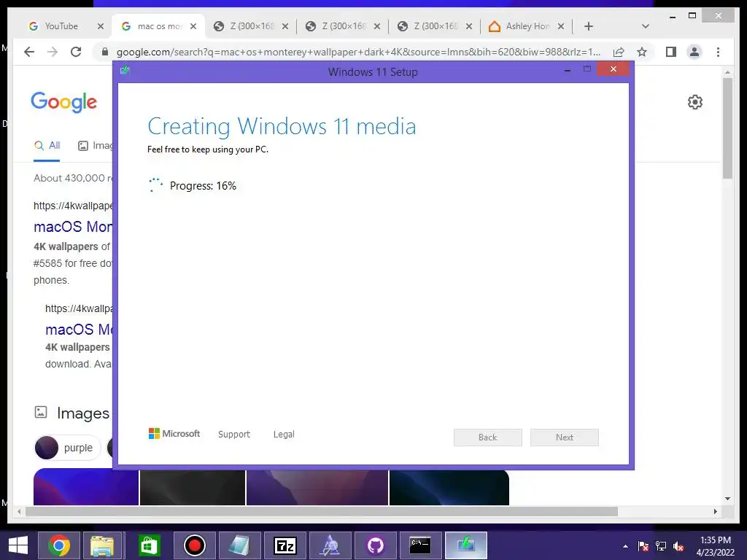Click the Back button in Setup
Screen dimensions: 747x560
pyautogui.click(x=488, y=437)
